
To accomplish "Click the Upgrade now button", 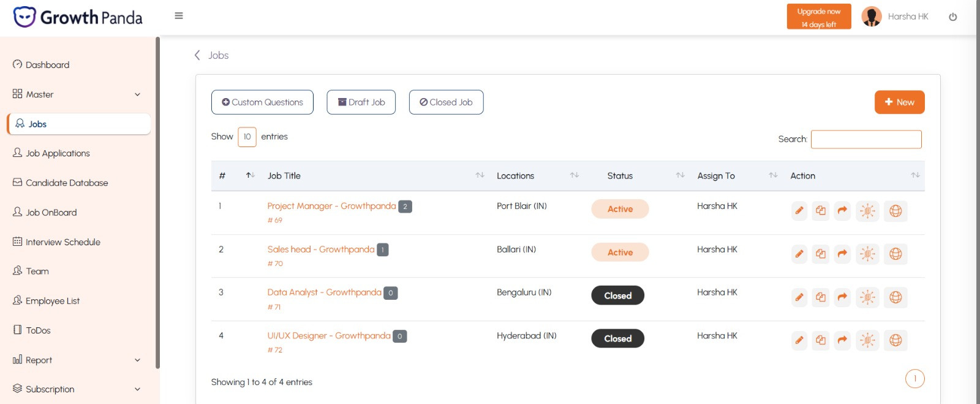I will 819,17.
